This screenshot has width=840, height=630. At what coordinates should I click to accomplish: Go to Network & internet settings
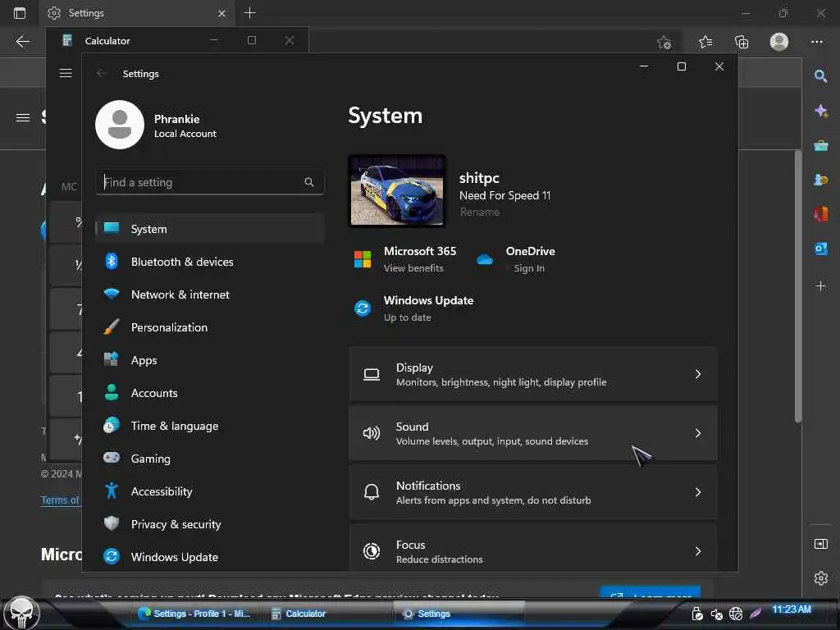[210, 294]
